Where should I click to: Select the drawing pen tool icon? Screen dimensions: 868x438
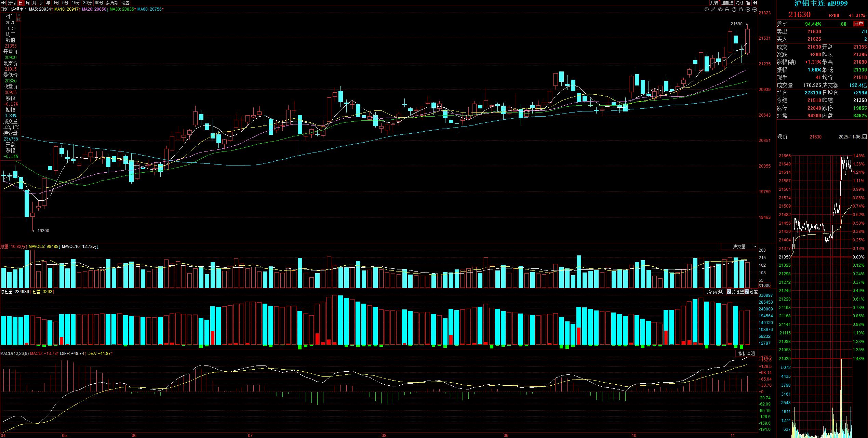point(713,9)
